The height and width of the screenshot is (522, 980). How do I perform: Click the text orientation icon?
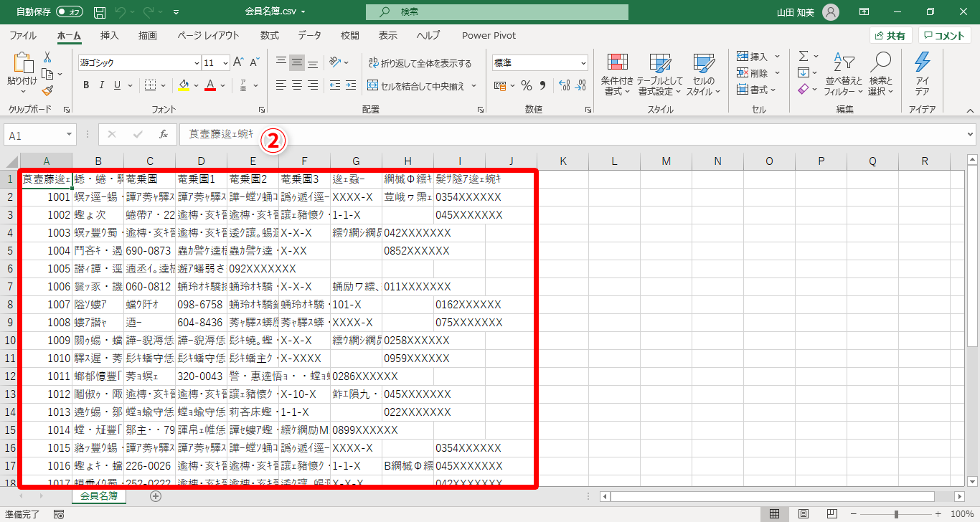click(x=335, y=62)
